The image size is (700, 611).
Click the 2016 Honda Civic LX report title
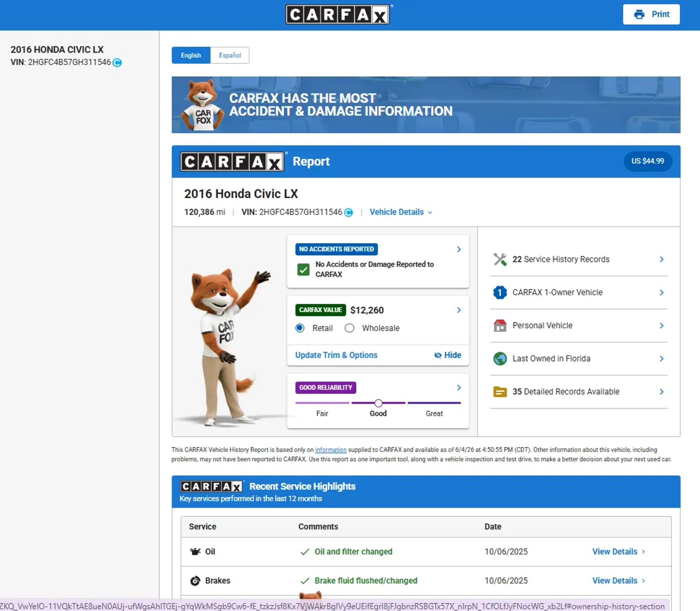241,194
